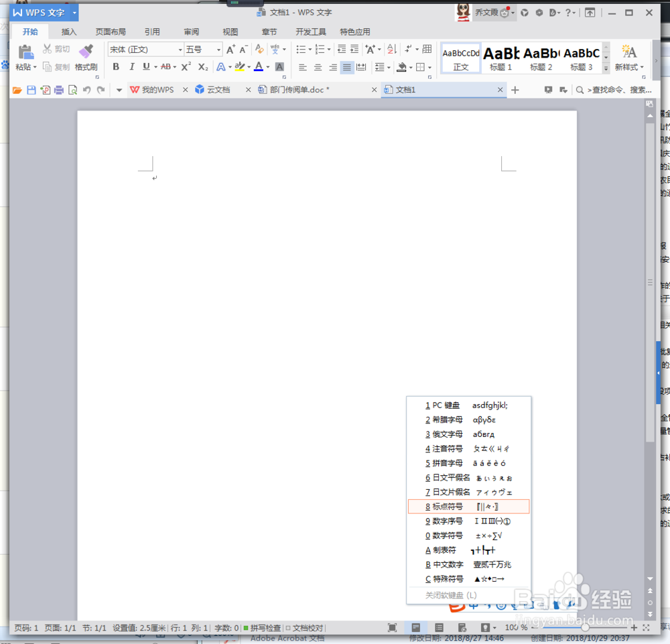Select the 正文 style
Viewport: 670px width, 644px height.
461,58
